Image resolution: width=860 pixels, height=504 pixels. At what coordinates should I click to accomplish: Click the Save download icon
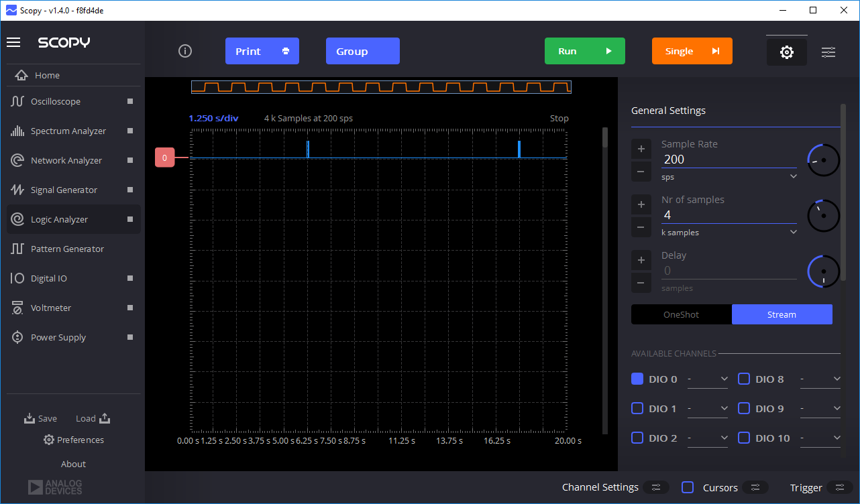pyautogui.click(x=30, y=418)
